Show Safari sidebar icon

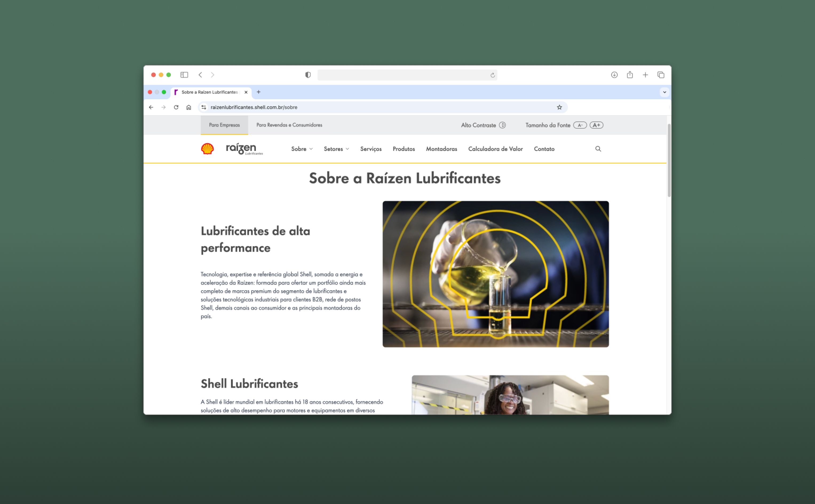[184, 75]
